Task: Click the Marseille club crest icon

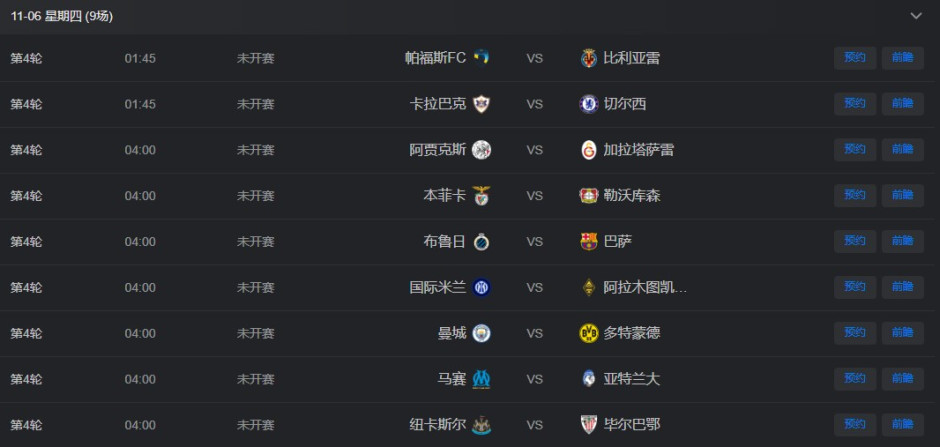Action: [481, 380]
